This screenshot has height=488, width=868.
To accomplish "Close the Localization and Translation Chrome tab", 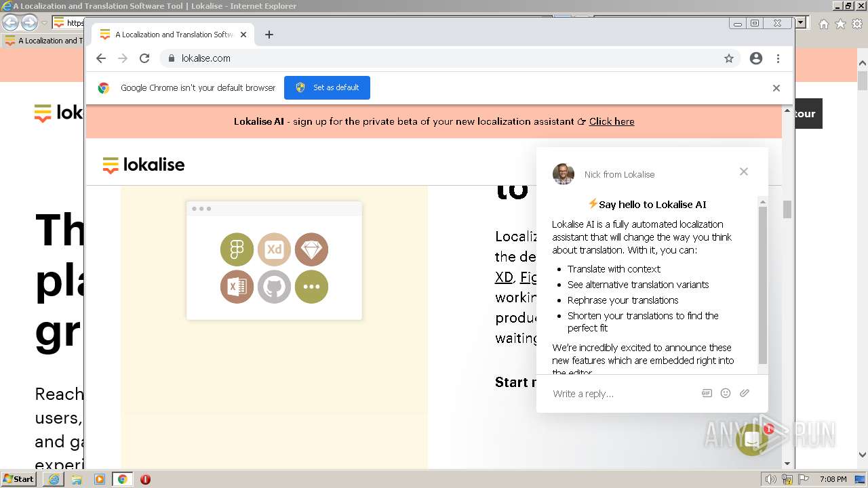I will tap(243, 35).
